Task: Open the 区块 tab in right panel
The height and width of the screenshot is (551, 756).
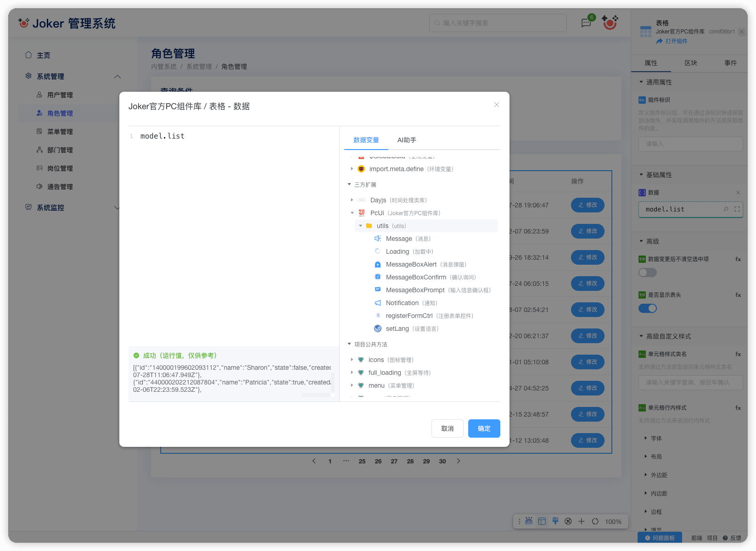Action: pyautogui.click(x=691, y=63)
